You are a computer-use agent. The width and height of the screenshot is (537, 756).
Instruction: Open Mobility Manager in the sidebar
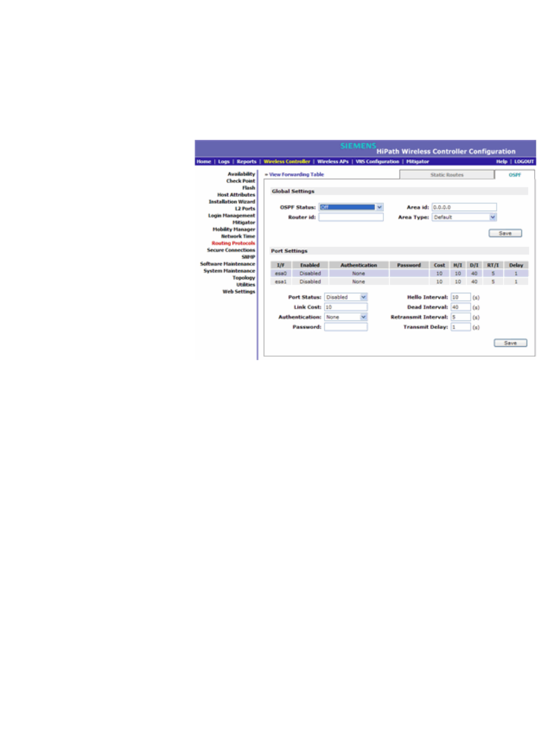coord(234,229)
